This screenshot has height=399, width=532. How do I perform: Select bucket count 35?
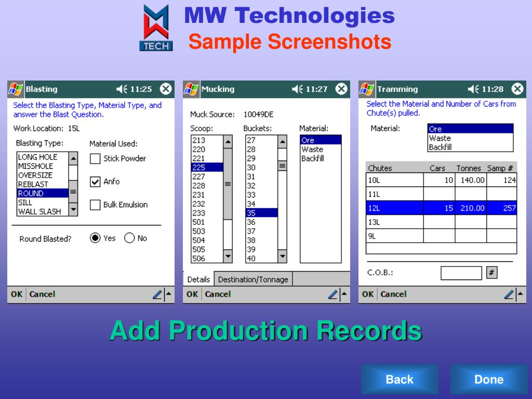tap(262, 212)
